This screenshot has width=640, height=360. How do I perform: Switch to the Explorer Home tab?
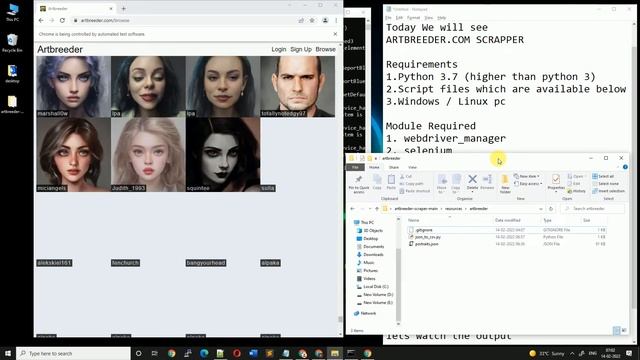(x=374, y=167)
